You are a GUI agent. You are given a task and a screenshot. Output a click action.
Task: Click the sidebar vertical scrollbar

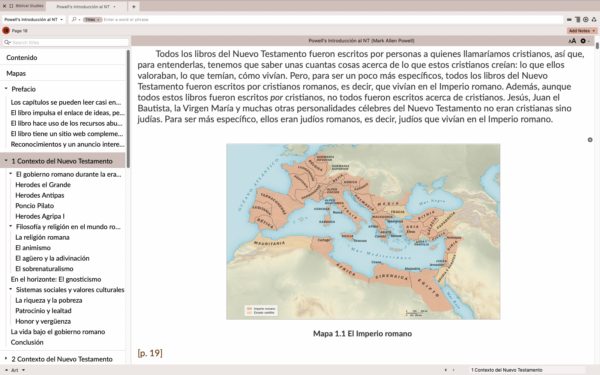tap(128, 109)
